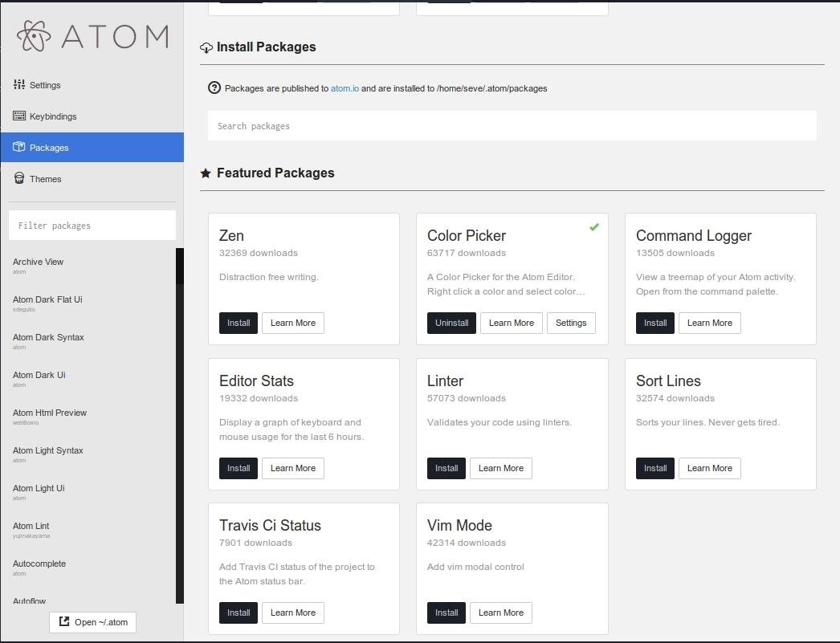
Task: Go to the Themes section
Action: pyautogui.click(x=92, y=179)
